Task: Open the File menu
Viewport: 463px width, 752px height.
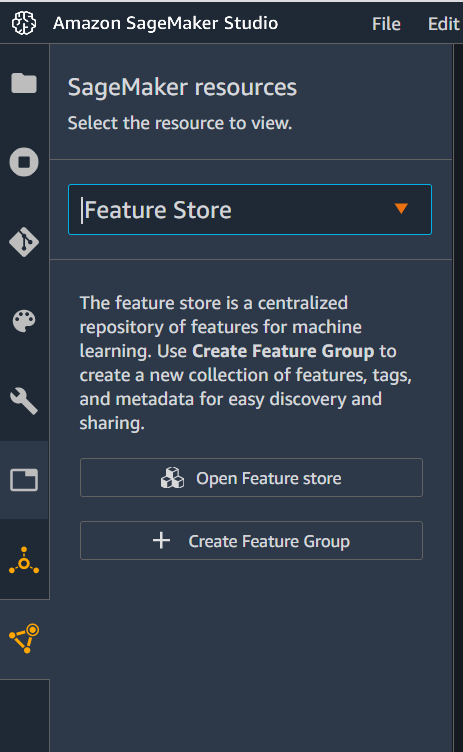Action: pyautogui.click(x=386, y=24)
